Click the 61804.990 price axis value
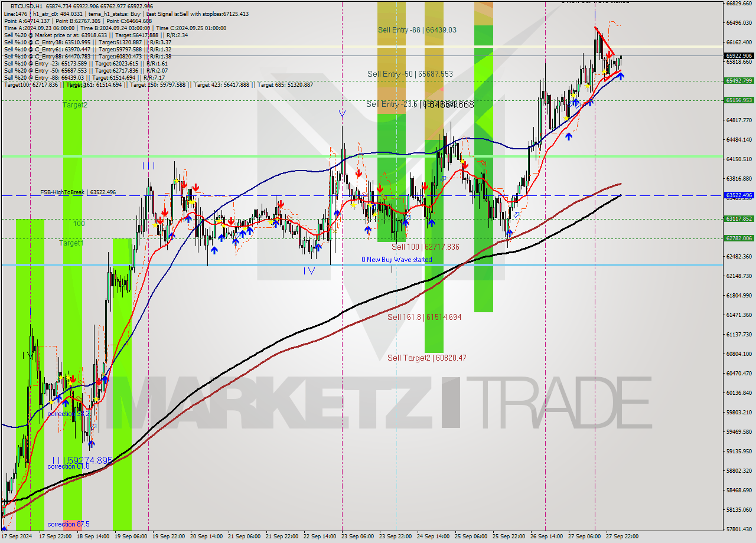The height and width of the screenshot is (543, 756). point(738,295)
